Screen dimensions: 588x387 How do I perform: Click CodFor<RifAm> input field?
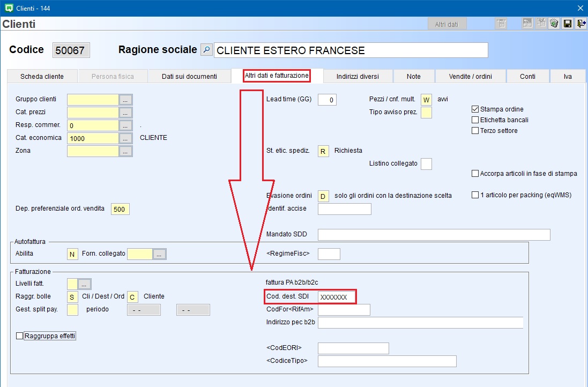(x=344, y=310)
